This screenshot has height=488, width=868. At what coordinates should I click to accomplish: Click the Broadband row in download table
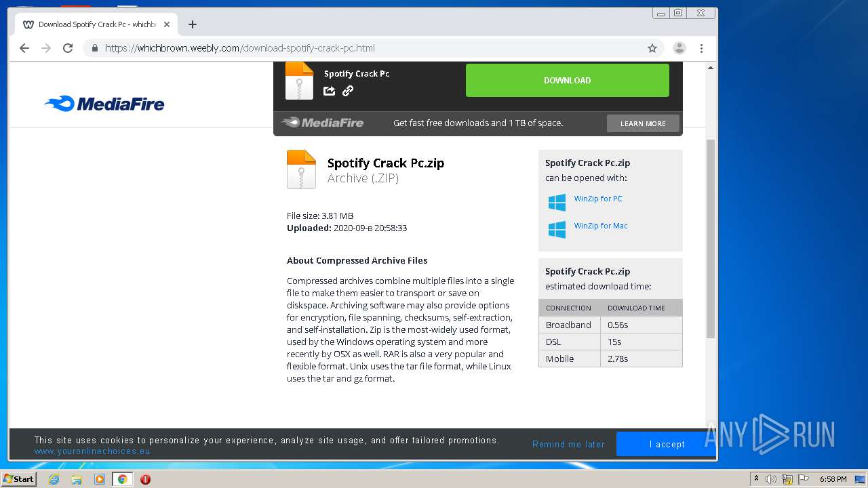[x=610, y=325]
